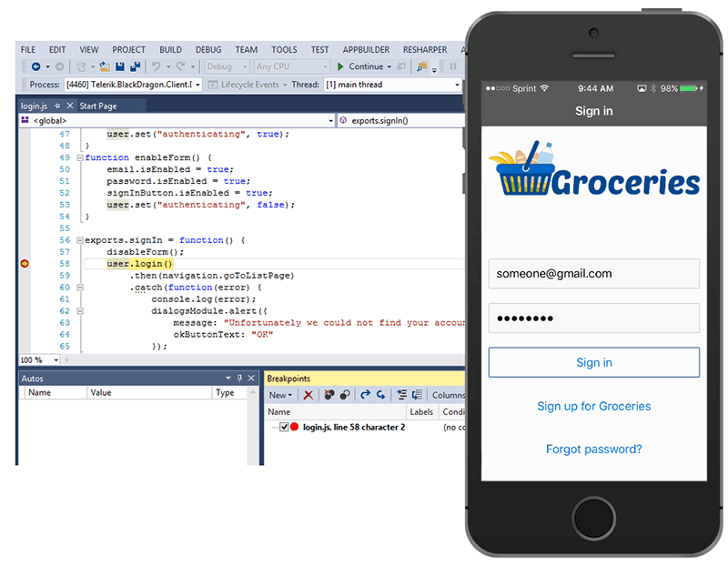Open the Any CPU platform dropdown
This screenshot has width=728, height=566.
(292, 66)
